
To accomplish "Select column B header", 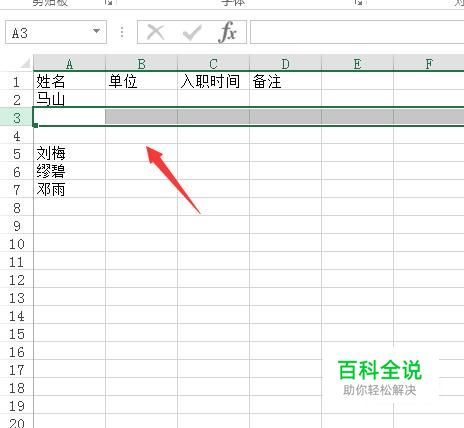I will click(141, 63).
